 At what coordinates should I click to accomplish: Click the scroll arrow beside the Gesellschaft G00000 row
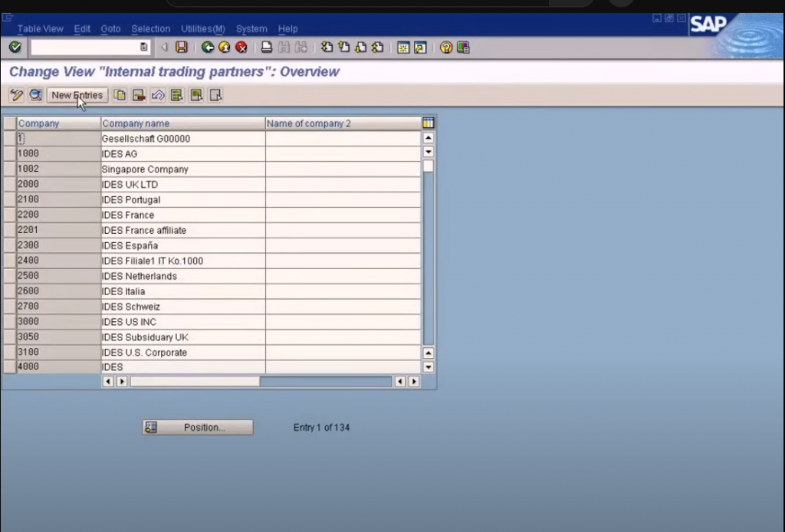(x=428, y=138)
